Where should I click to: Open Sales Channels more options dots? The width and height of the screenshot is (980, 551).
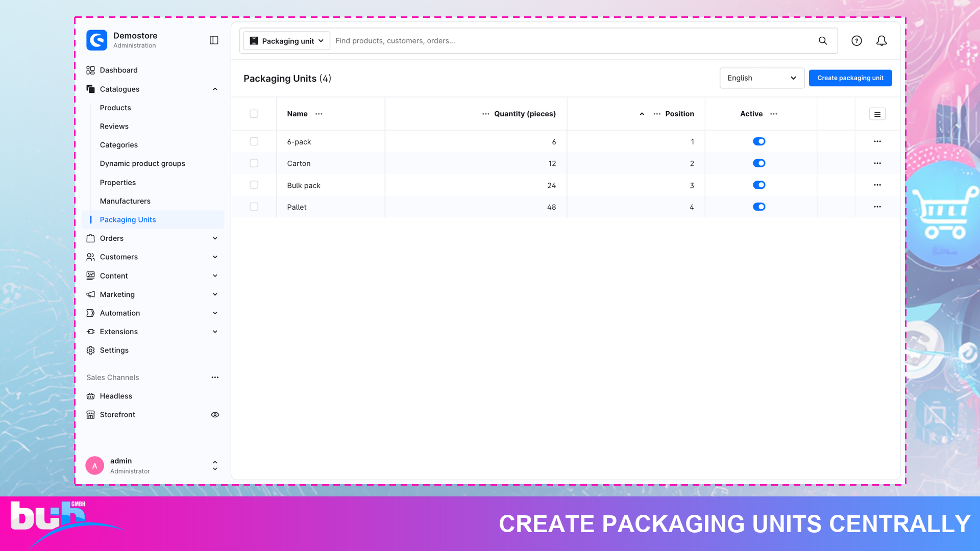click(x=215, y=378)
